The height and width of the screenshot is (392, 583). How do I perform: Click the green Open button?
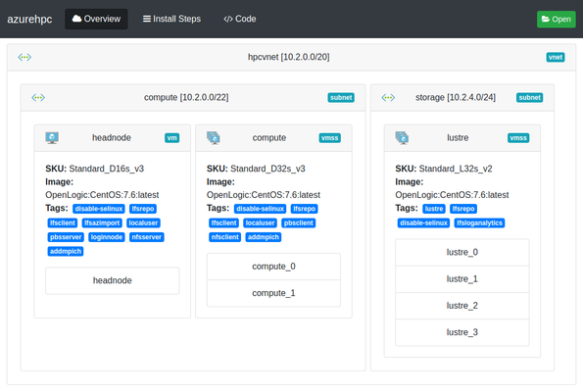point(557,20)
